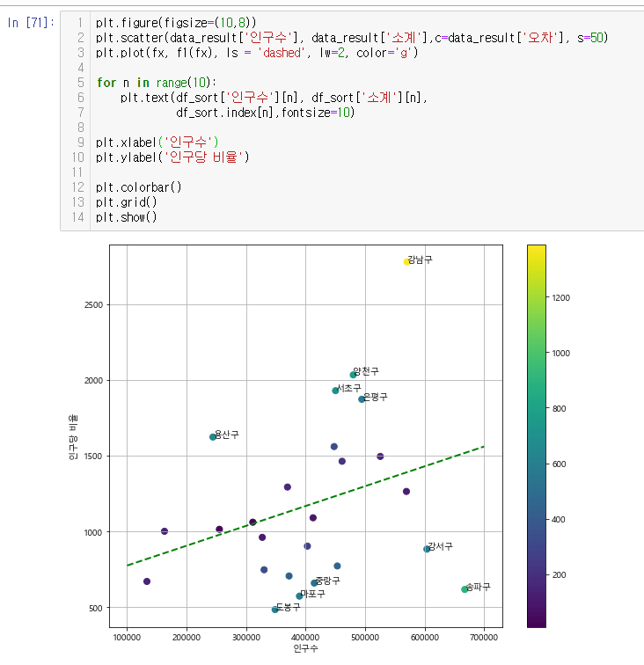The height and width of the screenshot is (665, 644).
Task: Click the 양천구 label in plot
Action: [x=366, y=371]
